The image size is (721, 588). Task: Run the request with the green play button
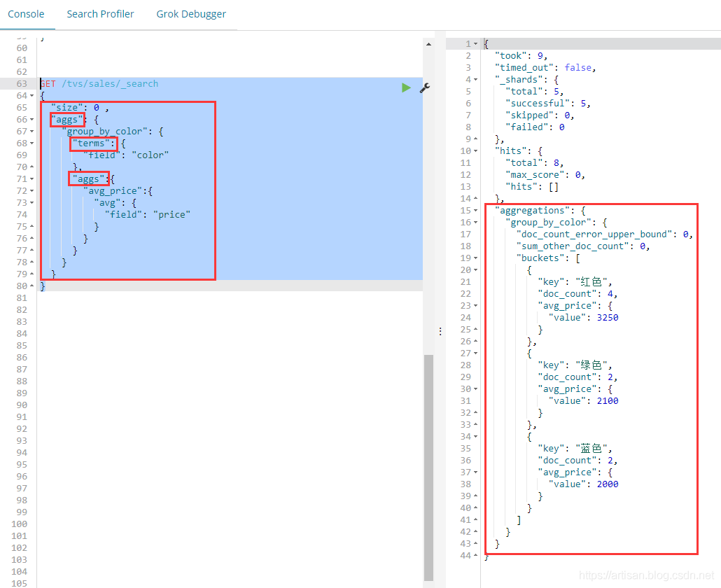click(x=406, y=87)
